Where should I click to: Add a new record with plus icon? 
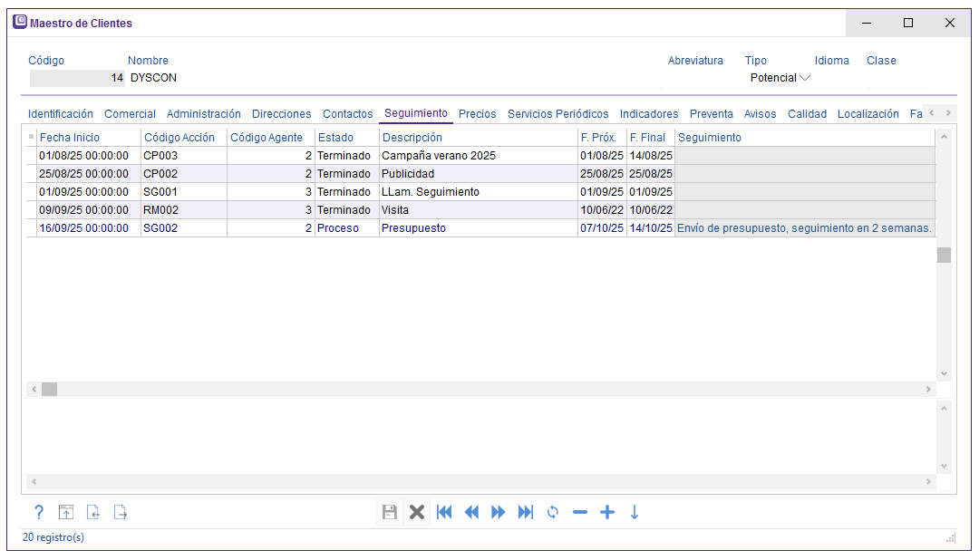(x=607, y=512)
